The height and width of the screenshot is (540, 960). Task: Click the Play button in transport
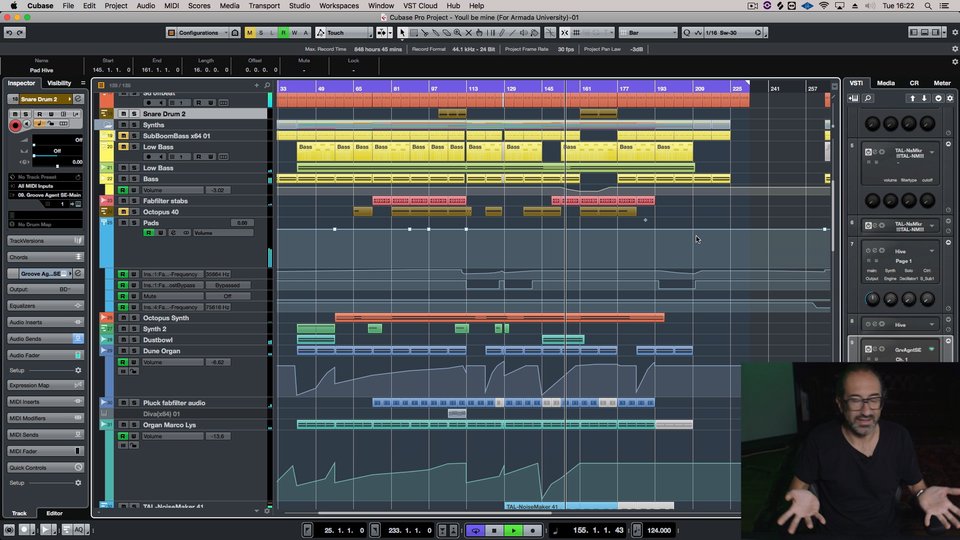click(x=513, y=530)
